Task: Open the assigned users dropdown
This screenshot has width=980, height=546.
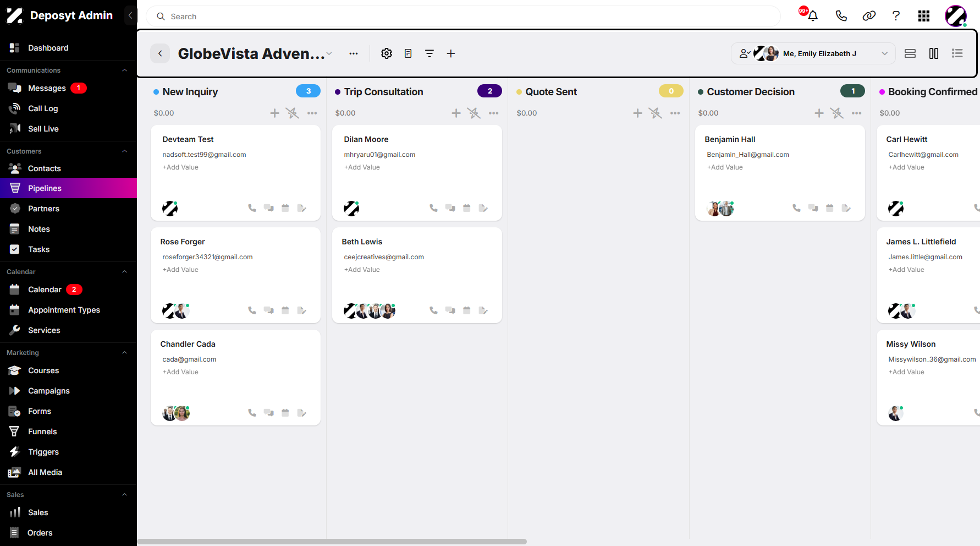Action: click(813, 53)
